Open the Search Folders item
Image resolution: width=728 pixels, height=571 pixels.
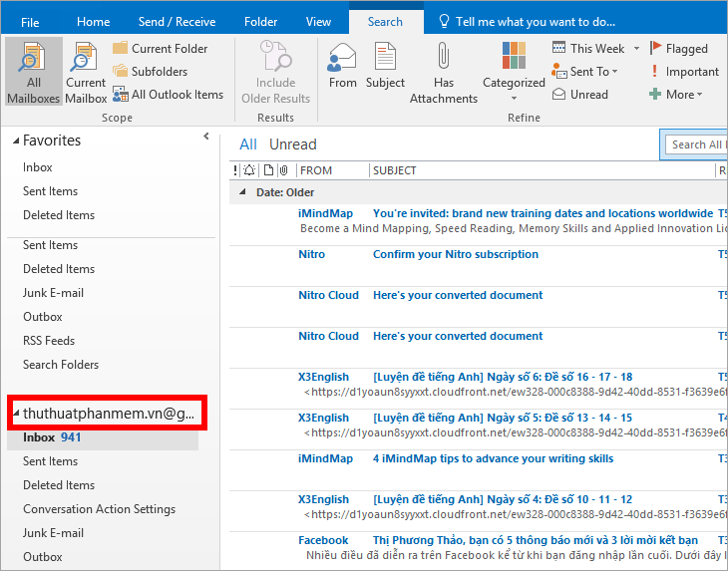tap(61, 365)
